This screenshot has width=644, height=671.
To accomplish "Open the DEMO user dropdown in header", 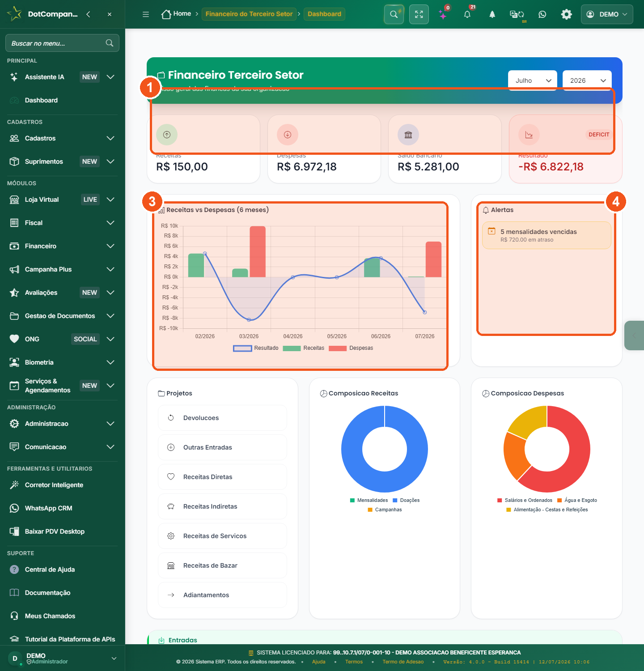I will point(607,14).
